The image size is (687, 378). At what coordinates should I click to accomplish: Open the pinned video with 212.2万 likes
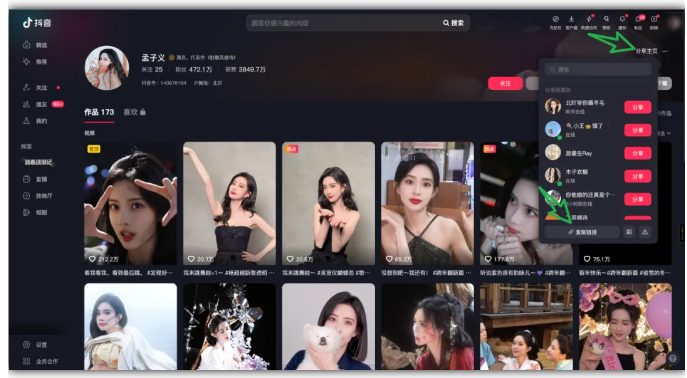tap(131, 203)
